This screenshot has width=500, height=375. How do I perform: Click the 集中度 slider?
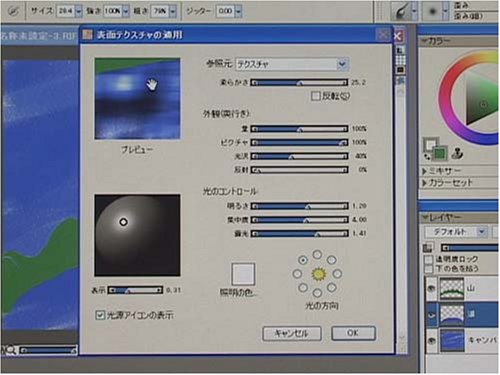pyautogui.click(x=299, y=220)
